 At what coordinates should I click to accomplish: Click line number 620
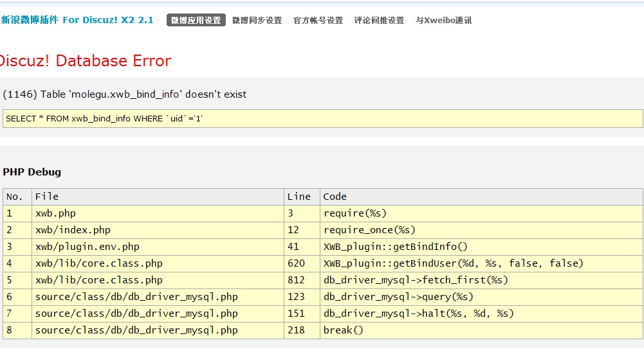click(x=302, y=264)
